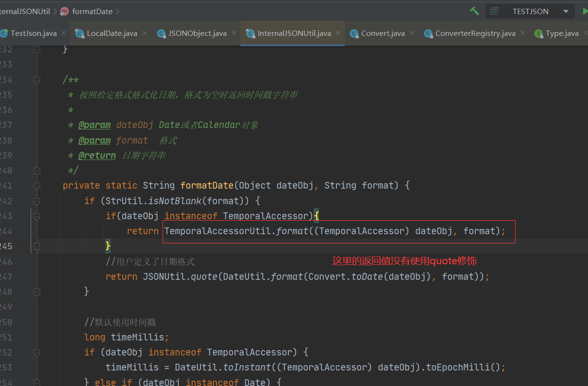Toggle the fold end marker at line 245
The height and width of the screenshot is (386, 588).
coord(37,246)
